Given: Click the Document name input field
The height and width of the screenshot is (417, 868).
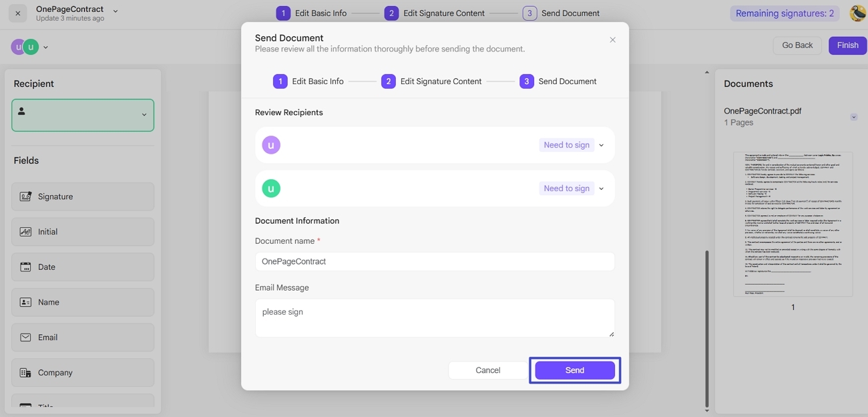Looking at the screenshot, I should [x=435, y=261].
